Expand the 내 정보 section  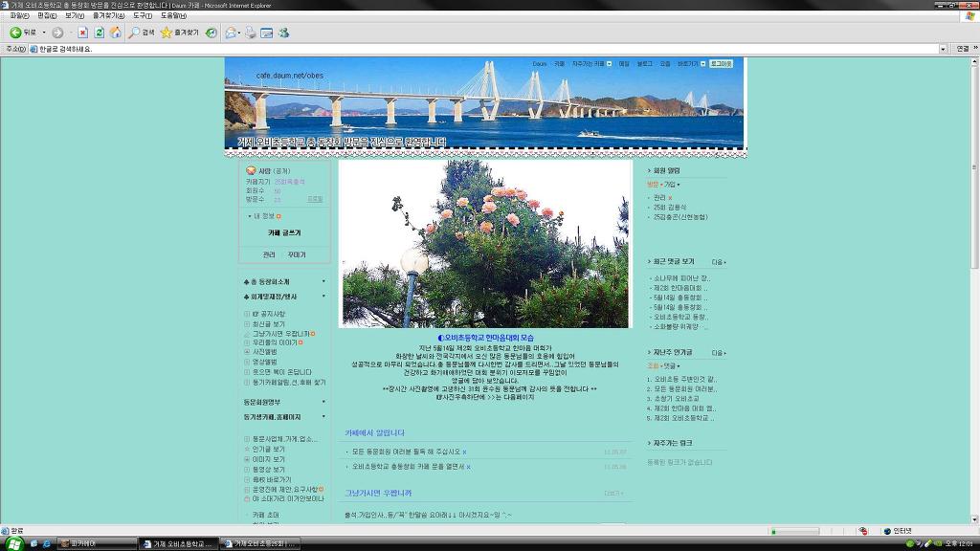(264, 216)
